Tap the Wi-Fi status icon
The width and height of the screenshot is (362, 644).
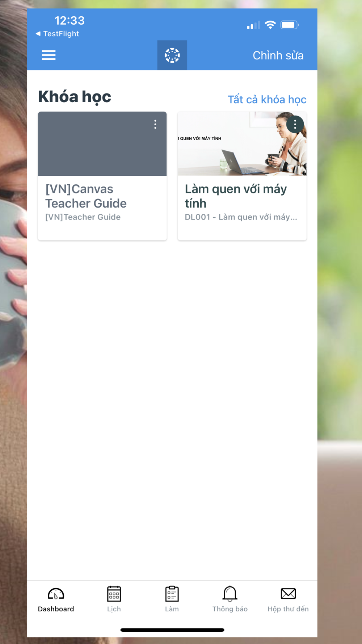pos(270,25)
